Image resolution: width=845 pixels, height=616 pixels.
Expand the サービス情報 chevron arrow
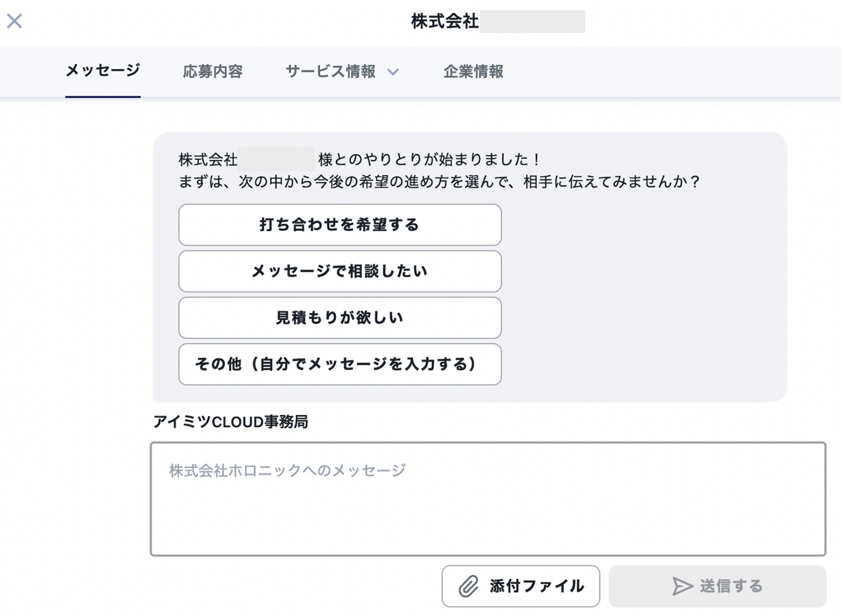click(393, 72)
